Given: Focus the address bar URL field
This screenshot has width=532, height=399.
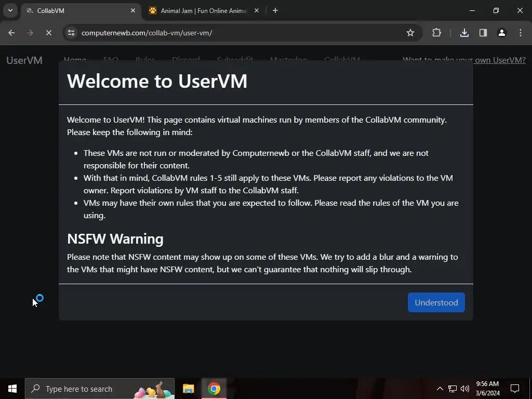Looking at the screenshot, I should click(237, 33).
